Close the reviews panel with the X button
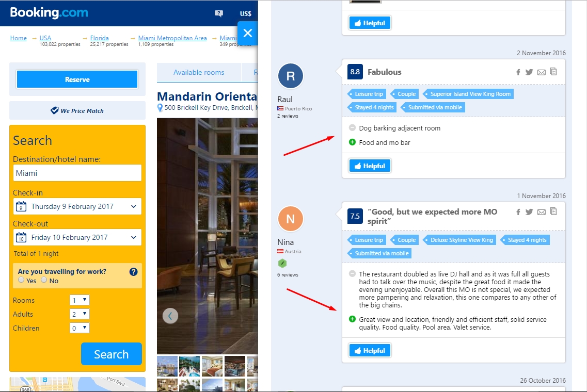This screenshot has width=587, height=392. tap(247, 34)
